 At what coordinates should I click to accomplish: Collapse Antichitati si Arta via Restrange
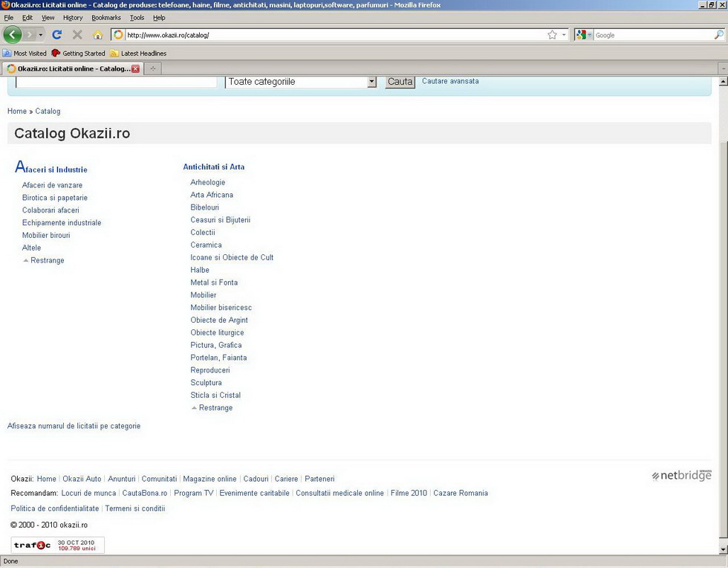tap(215, 407)
